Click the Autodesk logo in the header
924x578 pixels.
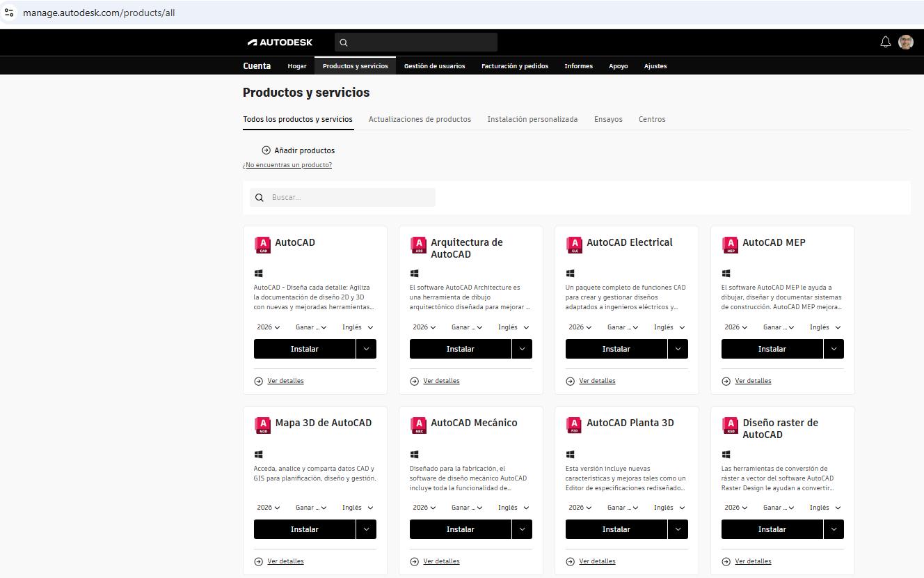pyautogui.click(x=280, y=42)
